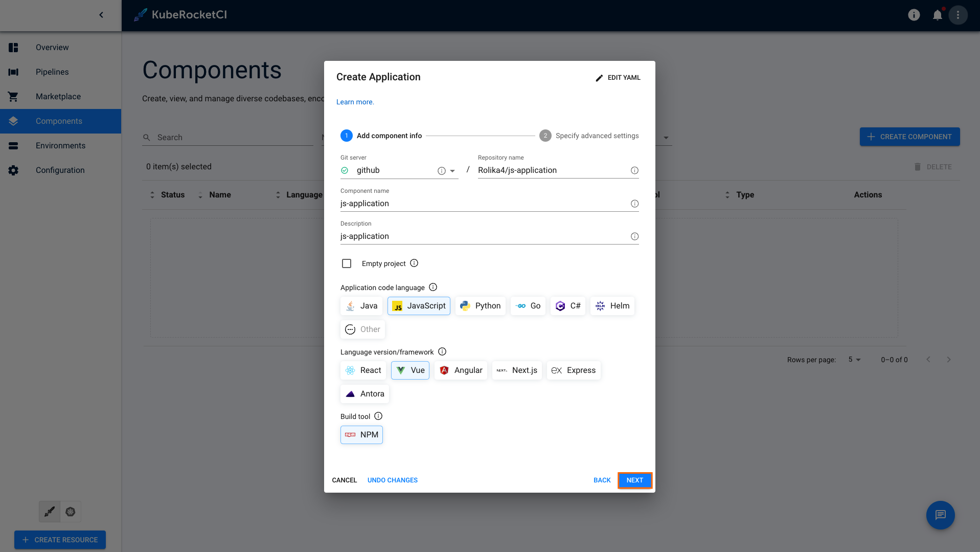The image size is (980, 552).
Task: Open the Learn more link
Action: (x=355, y=102)
